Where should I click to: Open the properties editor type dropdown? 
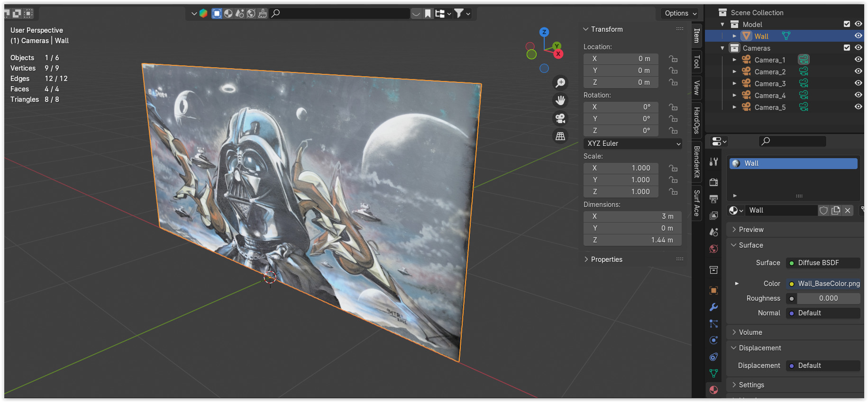pyautogui.click(x=719, y=142)
